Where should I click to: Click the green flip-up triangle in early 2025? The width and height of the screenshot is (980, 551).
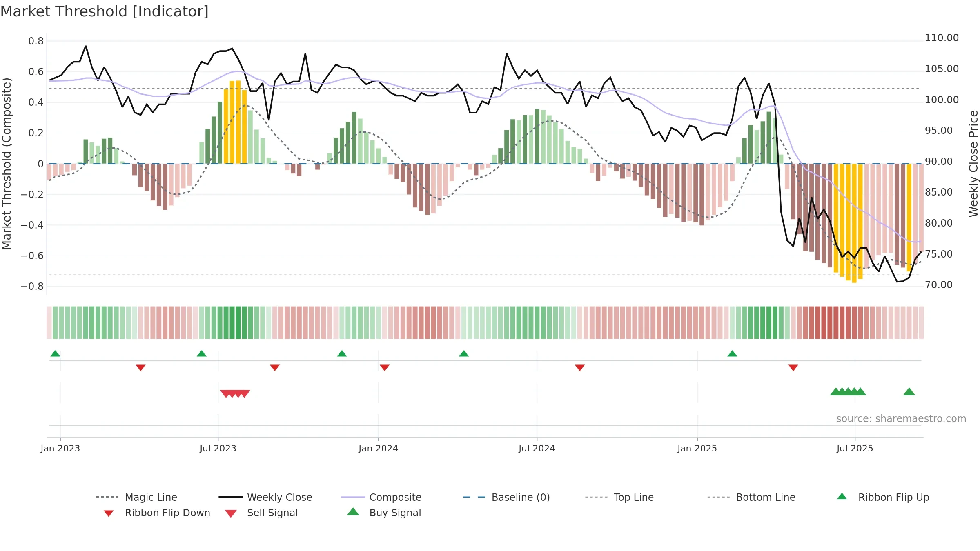tap(732, 353)
